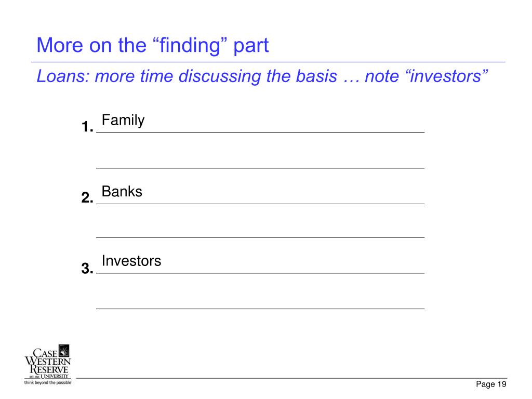Screen dimensions: 532x399
Task: Click the sunburst emblem in the logo
Action: tap(64, 351)
